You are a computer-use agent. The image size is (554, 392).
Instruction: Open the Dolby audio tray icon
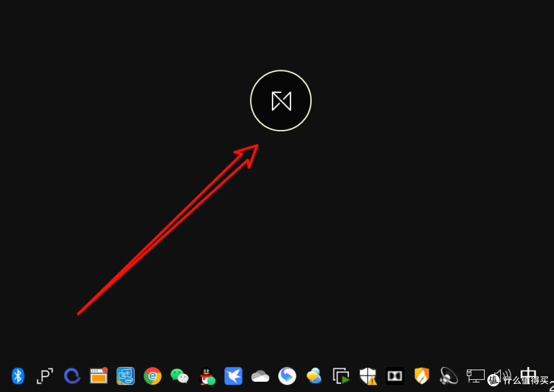click(x=394, y=376)
